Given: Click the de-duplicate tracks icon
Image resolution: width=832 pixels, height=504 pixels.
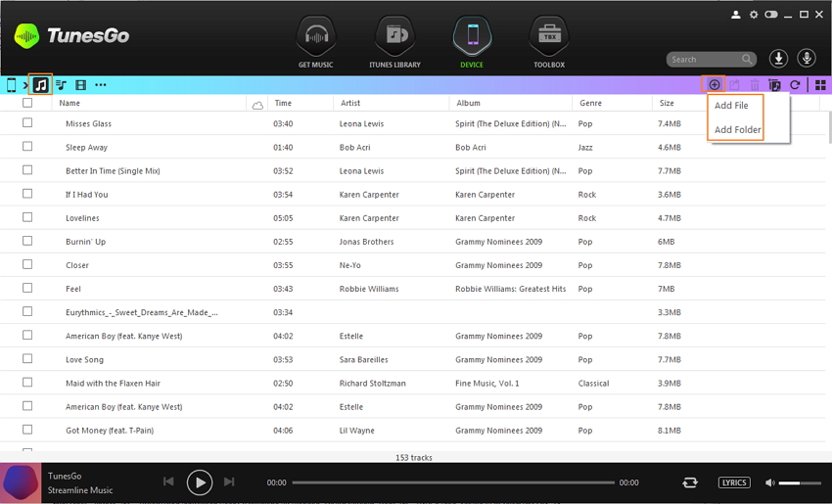Looking at the screenshot, I should tap(774, 85).
